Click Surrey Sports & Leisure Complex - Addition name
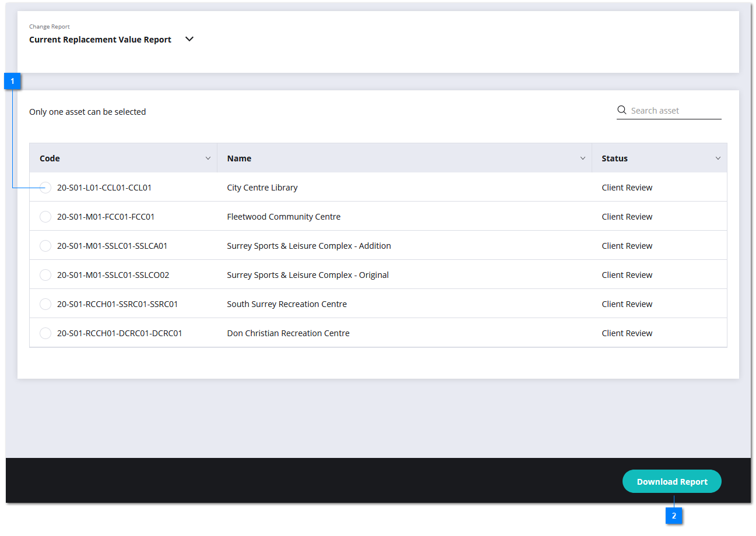 (x=309, y=246)
